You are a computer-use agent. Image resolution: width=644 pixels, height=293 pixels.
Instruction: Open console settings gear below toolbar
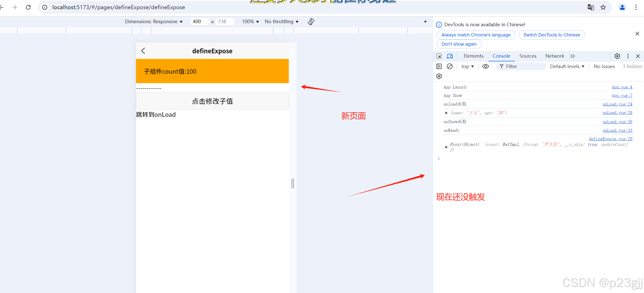439,76
